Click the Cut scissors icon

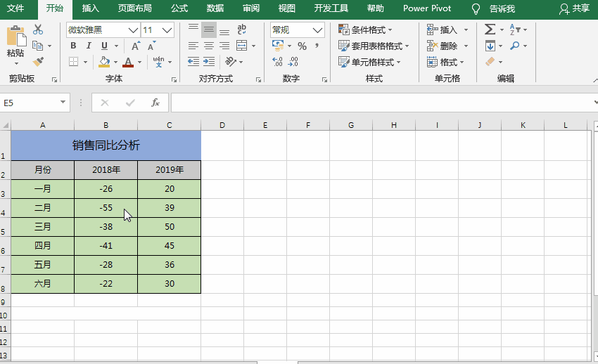(38, 30)
